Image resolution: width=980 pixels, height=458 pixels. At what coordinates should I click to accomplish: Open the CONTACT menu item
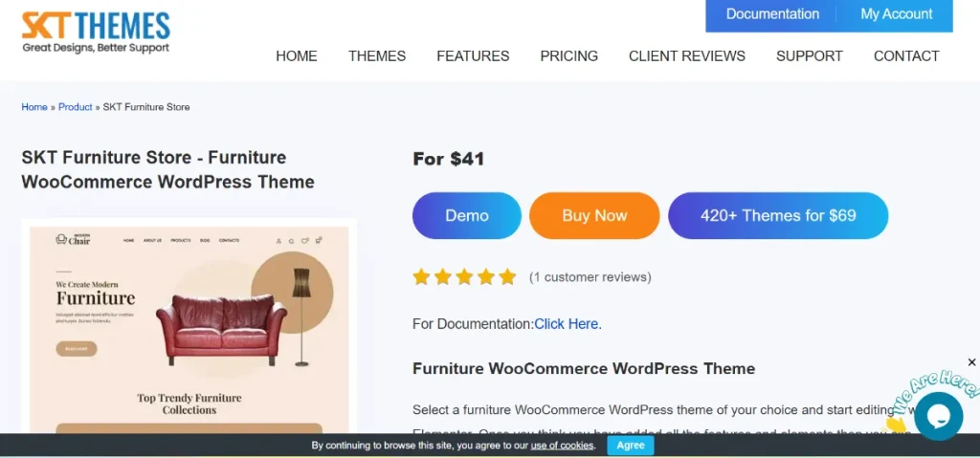point(906,56)
